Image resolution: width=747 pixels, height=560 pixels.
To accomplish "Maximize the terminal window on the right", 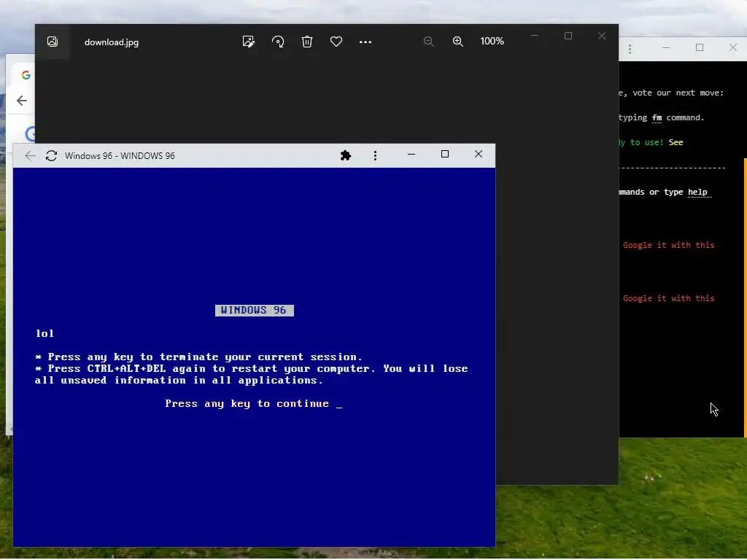I will point(700,47).
